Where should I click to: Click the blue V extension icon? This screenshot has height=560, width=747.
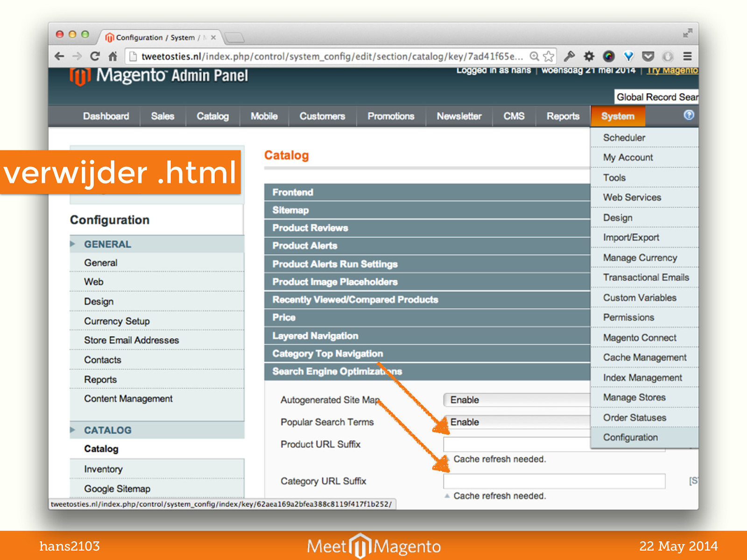(x=629, y=56)
